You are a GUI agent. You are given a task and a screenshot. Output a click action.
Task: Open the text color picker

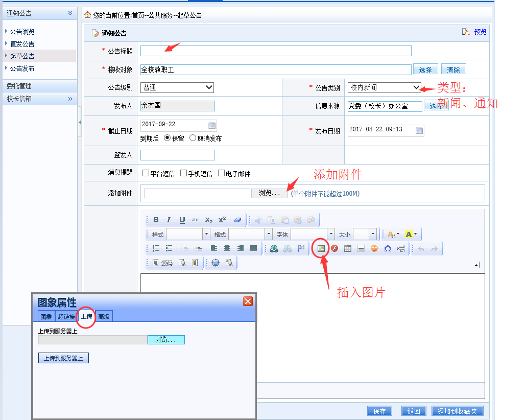394,234
